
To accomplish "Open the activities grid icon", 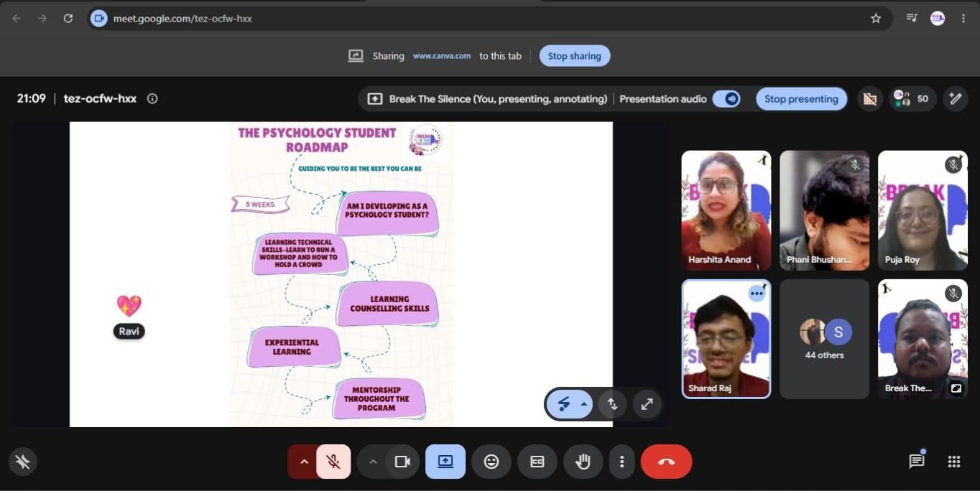I will (954, 462).
